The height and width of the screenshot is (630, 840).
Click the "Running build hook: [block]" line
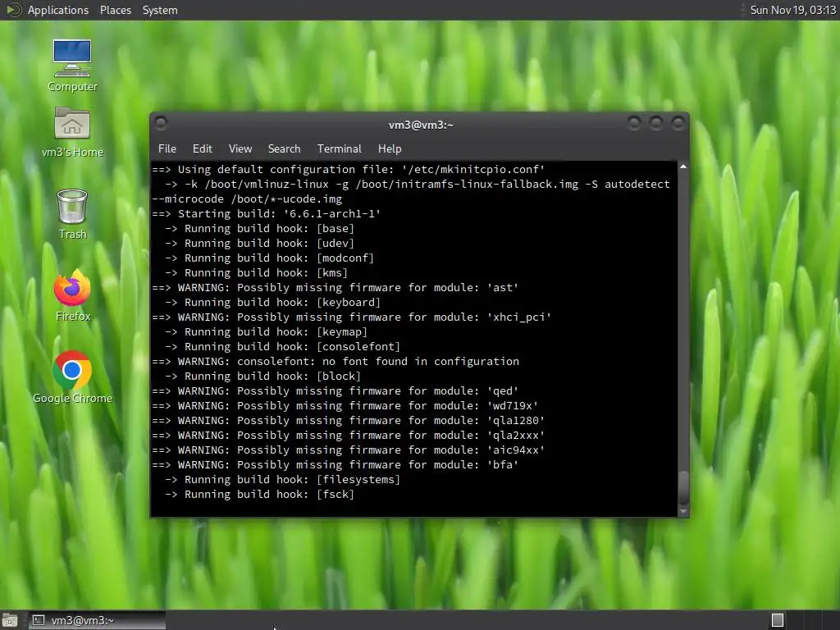262,377
